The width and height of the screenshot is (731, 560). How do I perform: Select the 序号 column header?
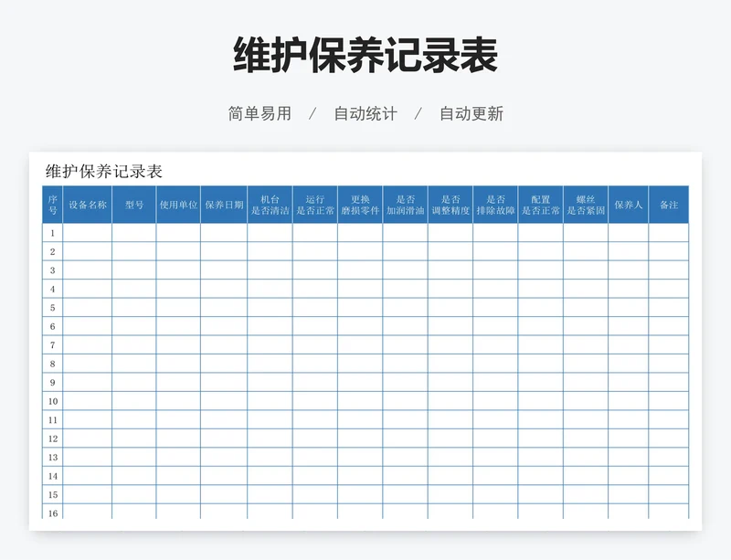tap(53, 205)
